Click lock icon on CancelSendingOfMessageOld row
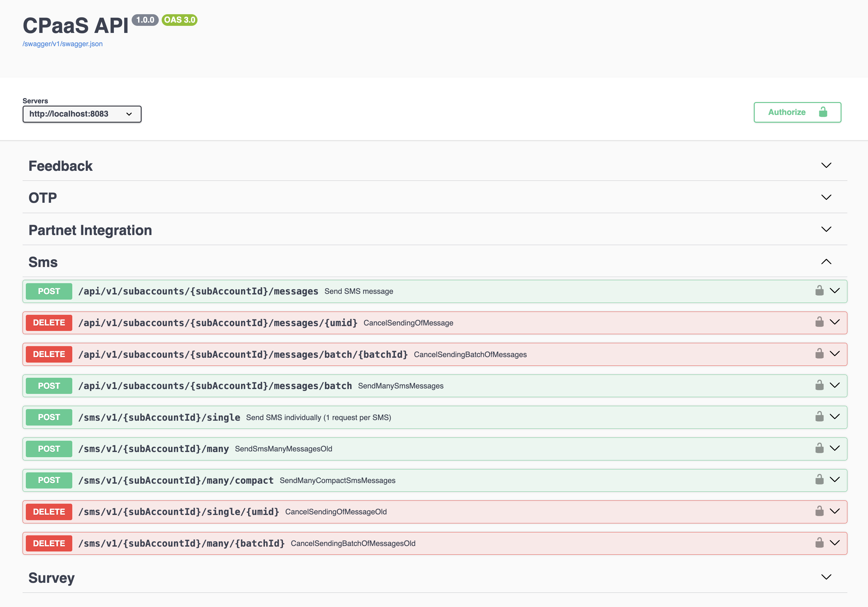The width and height of the screenshot is (868, 607). (819, 511)
